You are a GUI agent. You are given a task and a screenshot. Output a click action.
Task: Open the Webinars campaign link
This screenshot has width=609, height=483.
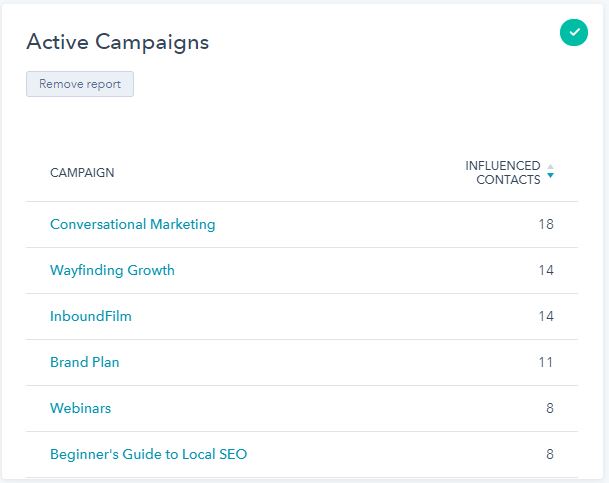pos(80,408)
